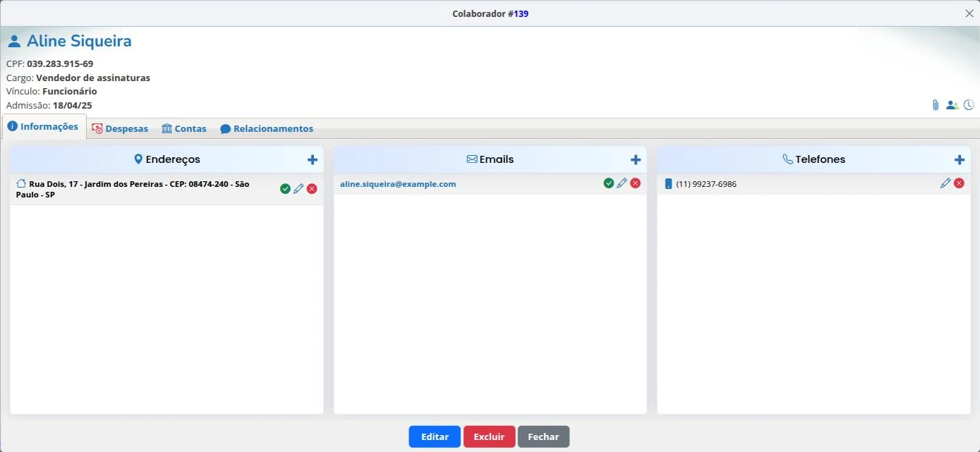This screenshot has width=980, height=452.
Task: Delete the Rua Dois address entry
Action: 312,189
